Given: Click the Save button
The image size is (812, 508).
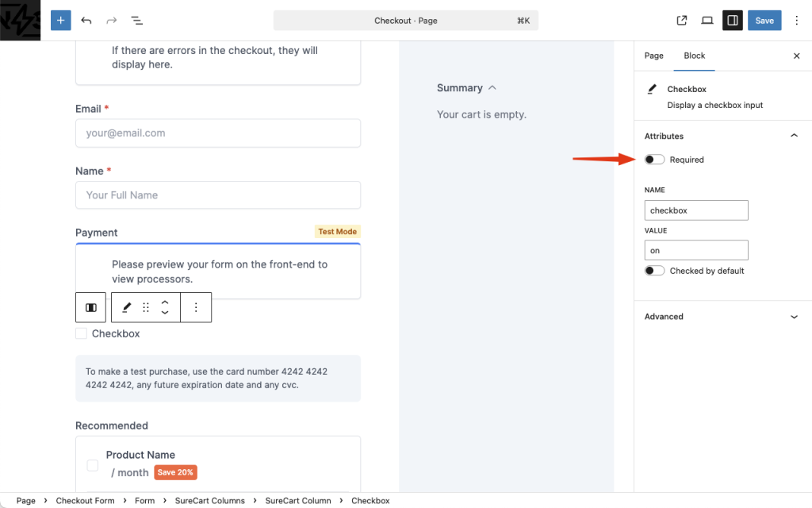Looking at the screenshot, I should pos(764,20).
